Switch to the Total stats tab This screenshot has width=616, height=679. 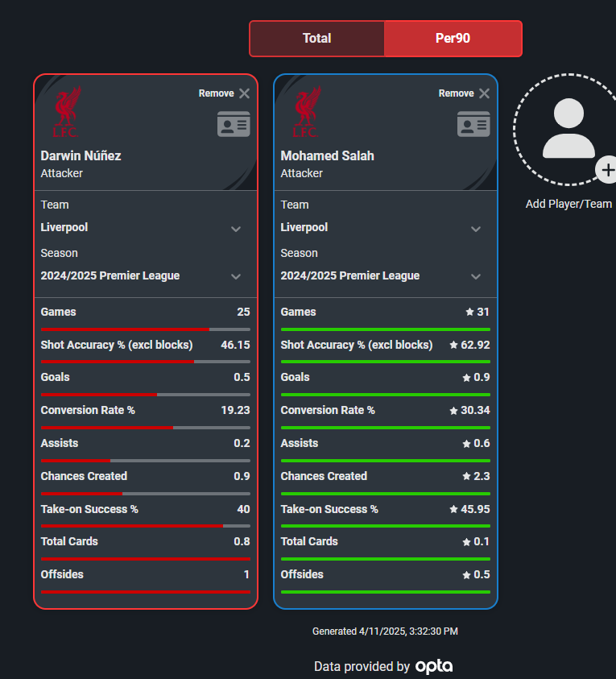[317, 39]
